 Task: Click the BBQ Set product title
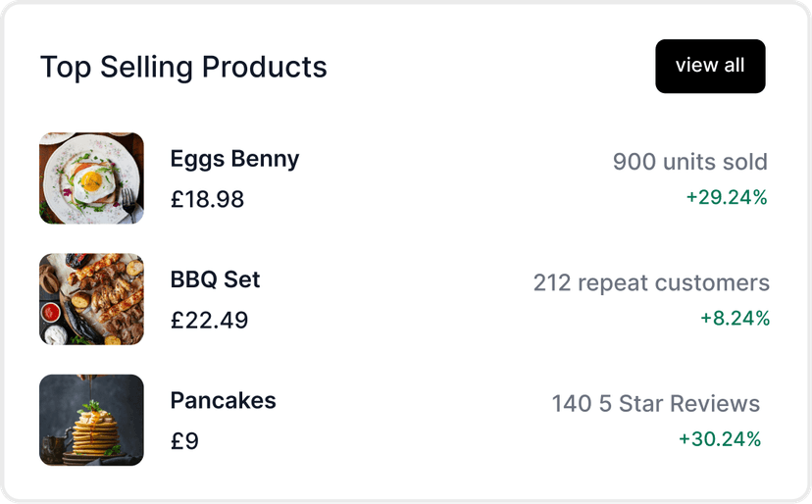[215, 279]
